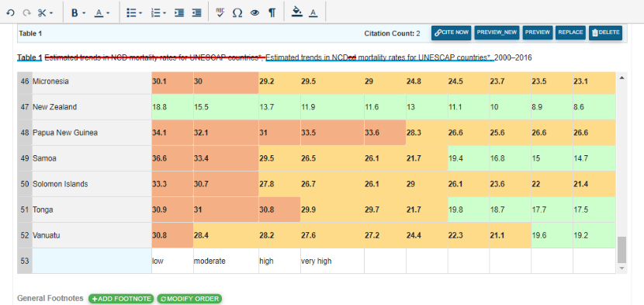Screen dimensions: 644x305
Task: Click the PREVIEW button
Action: click(x=538, y=33)
